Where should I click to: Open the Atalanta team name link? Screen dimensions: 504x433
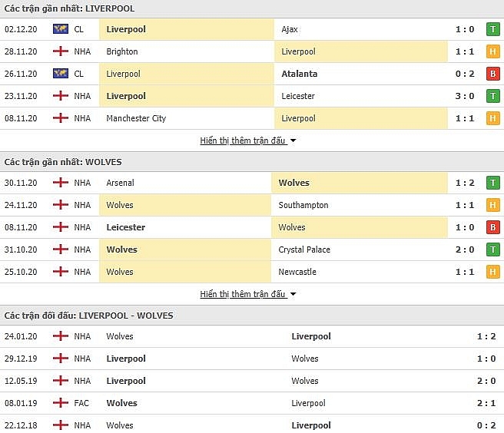tap(300, 74)
